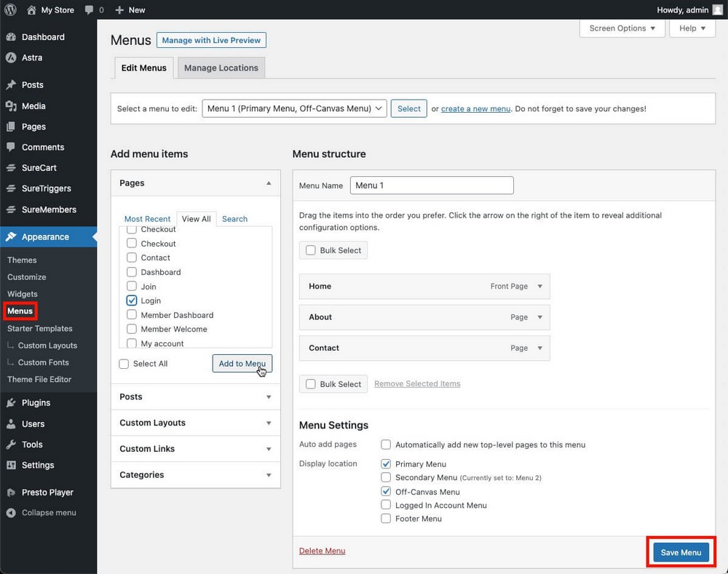Open the admin avatar icon

coord(717,9)
